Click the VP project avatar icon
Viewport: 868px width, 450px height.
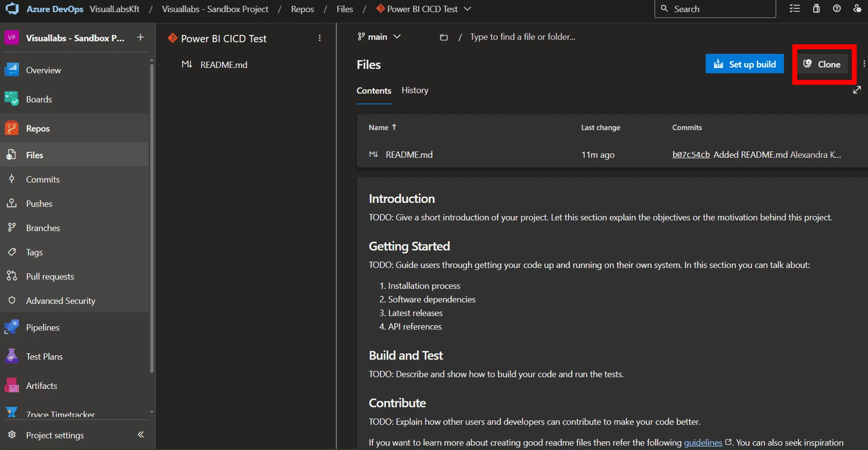[x=12, y=38]
